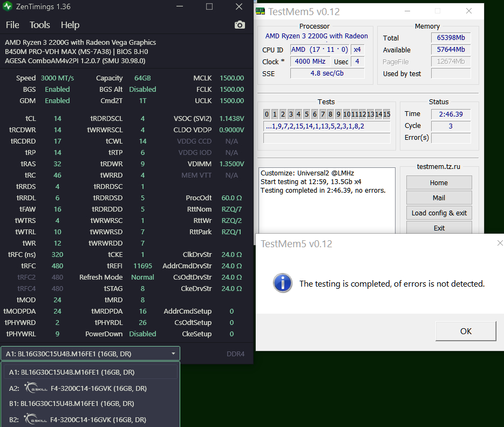
Task: Minimize the TestMem5 main window
Action: [x=407, y=11]
